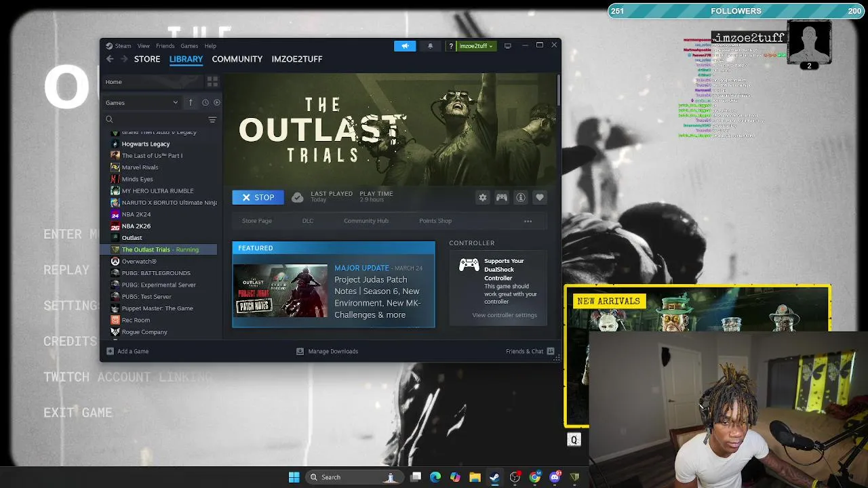Open the Steam menu

tap(123, 46)
